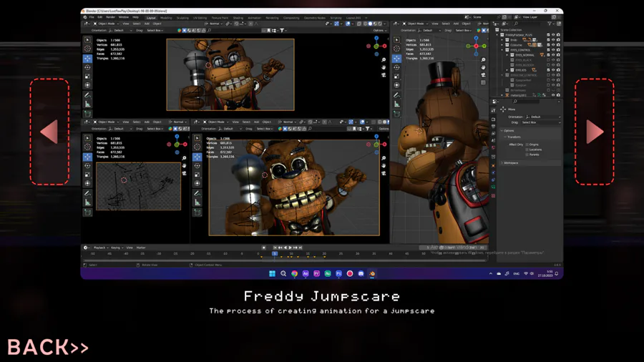This screenshot has width=644, height=362.
Task: Toggle camera view icon in the right viewport
Action: (x=484, y=74)
